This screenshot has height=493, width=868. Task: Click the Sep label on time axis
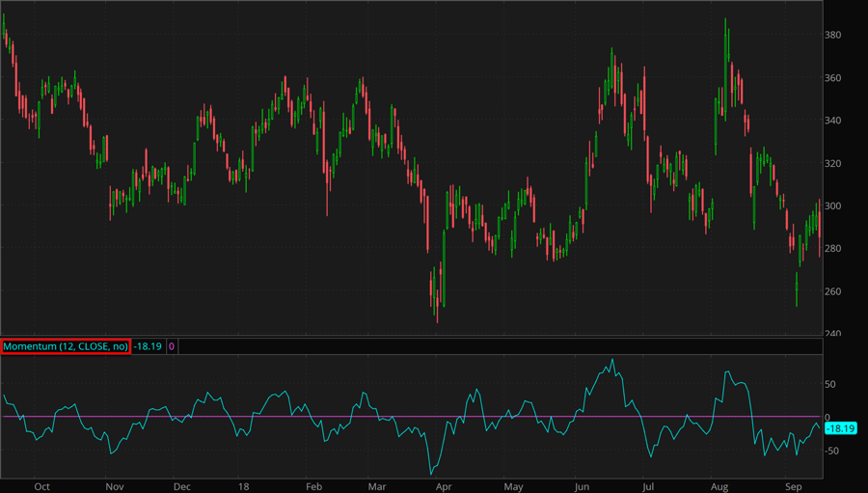coord(794,487)
